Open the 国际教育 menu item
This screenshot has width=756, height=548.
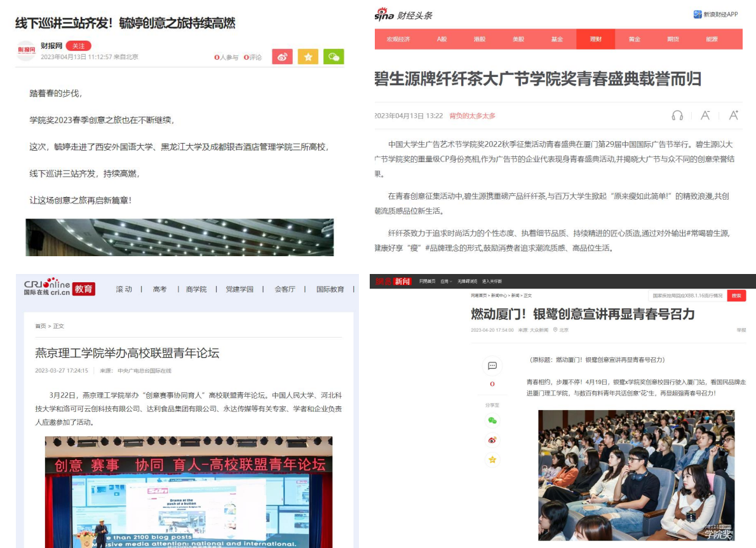click(x=330, y=289)
